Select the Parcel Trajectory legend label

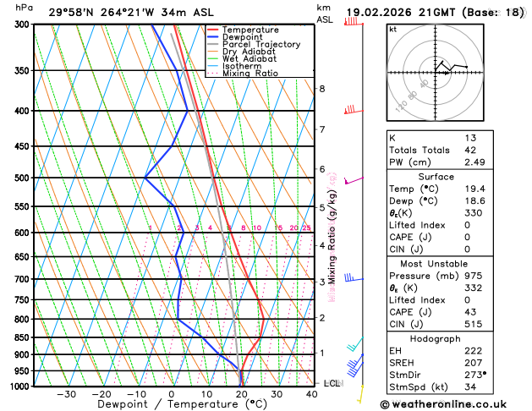(261, 45)
